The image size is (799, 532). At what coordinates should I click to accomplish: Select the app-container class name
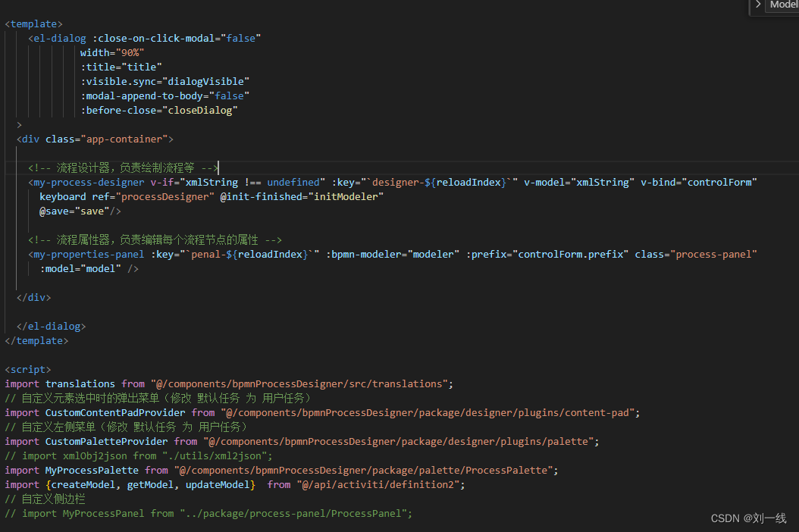point(124,139)
